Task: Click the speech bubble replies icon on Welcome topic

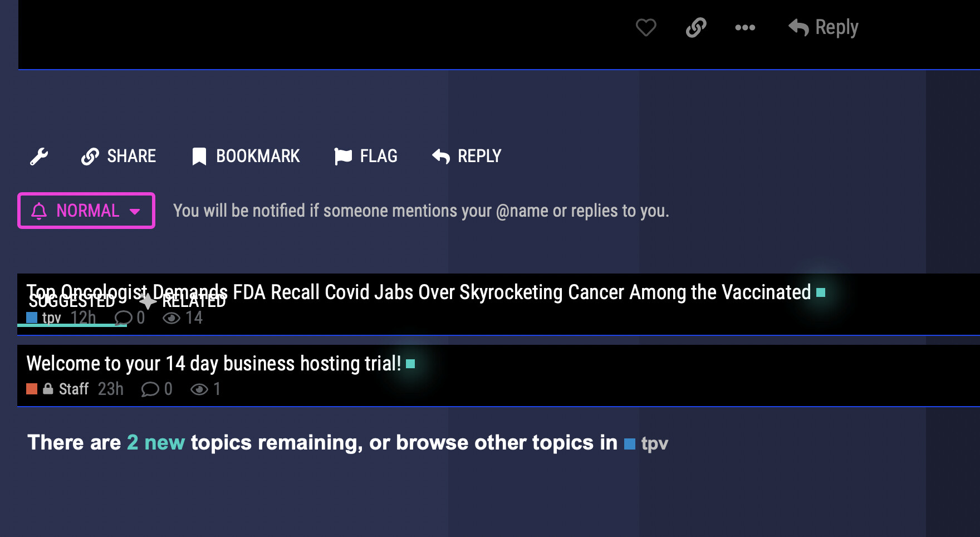Action: pos(150,389)
